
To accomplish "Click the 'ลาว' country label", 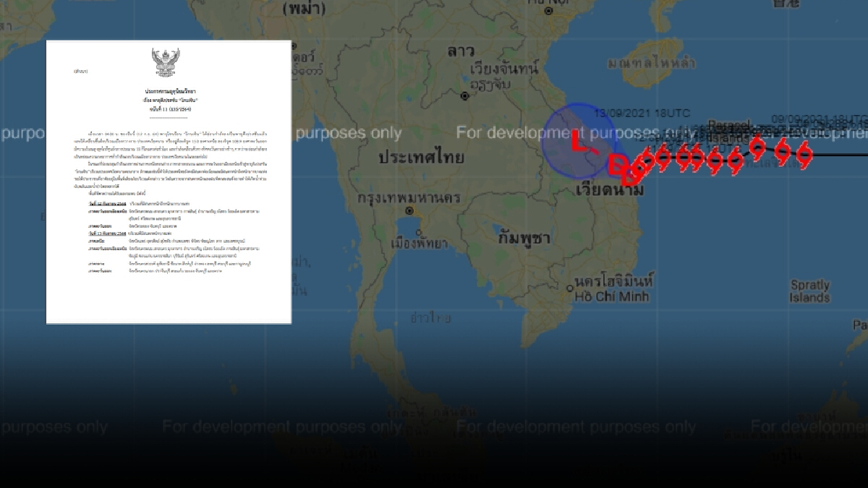I will 461,53.
